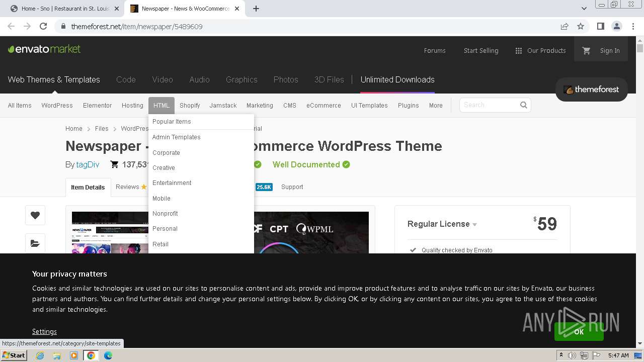Click the tab search chevron
The image size is (644, 362).
point(584,9)
